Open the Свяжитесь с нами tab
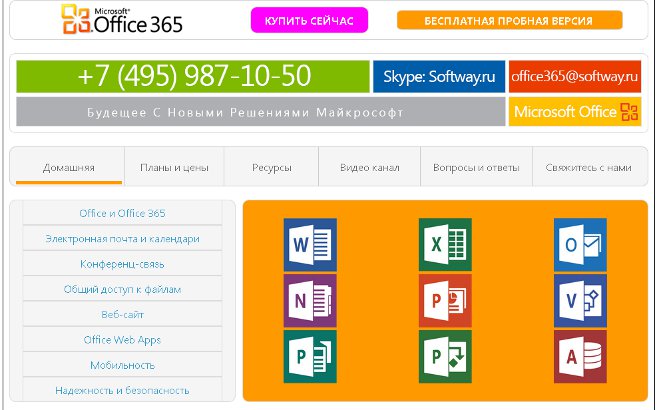The image size is (657, 410). (588, 167)
